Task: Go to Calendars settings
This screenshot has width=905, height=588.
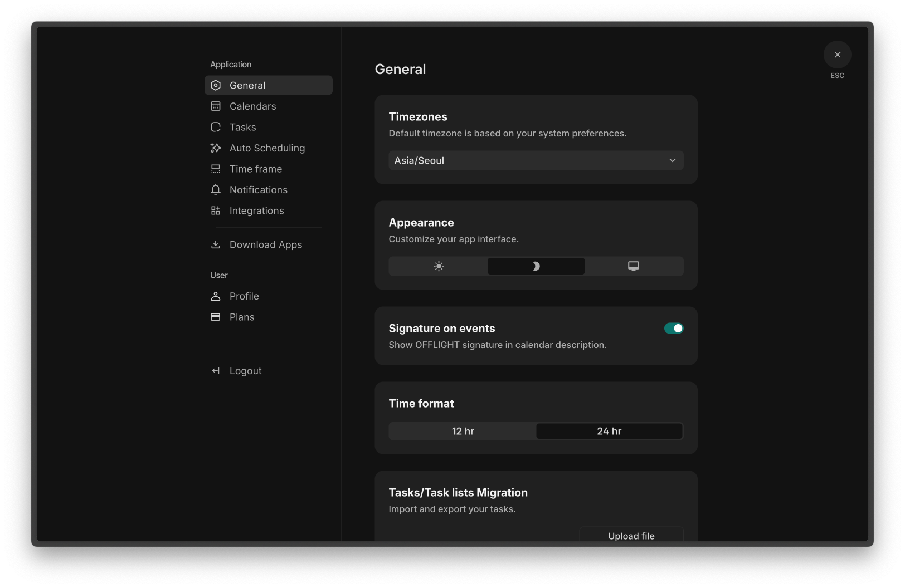Action: 269,106
